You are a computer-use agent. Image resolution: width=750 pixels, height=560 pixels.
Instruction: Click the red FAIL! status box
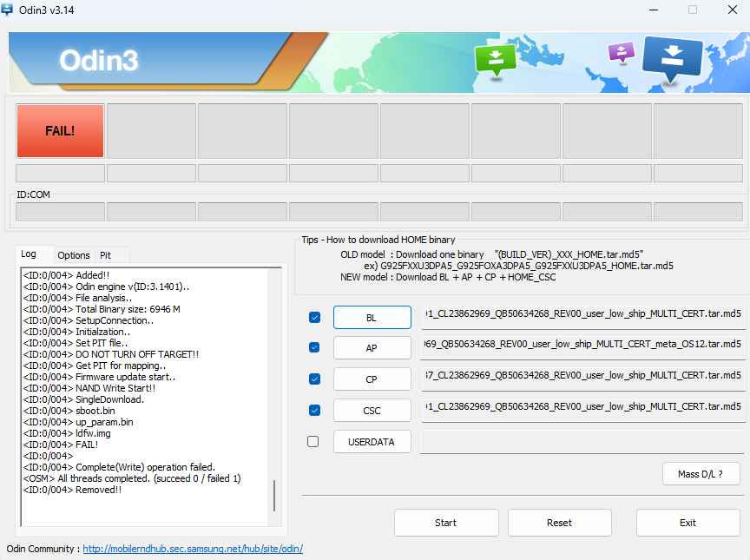pyautogui.click(x=60, y=131)
